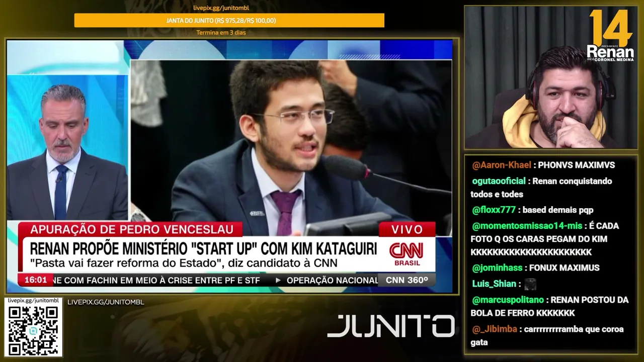Viewport: 644px width, 362px height.
Task: Click the CNN anchor's camera feed
Action: coord(68,148)
